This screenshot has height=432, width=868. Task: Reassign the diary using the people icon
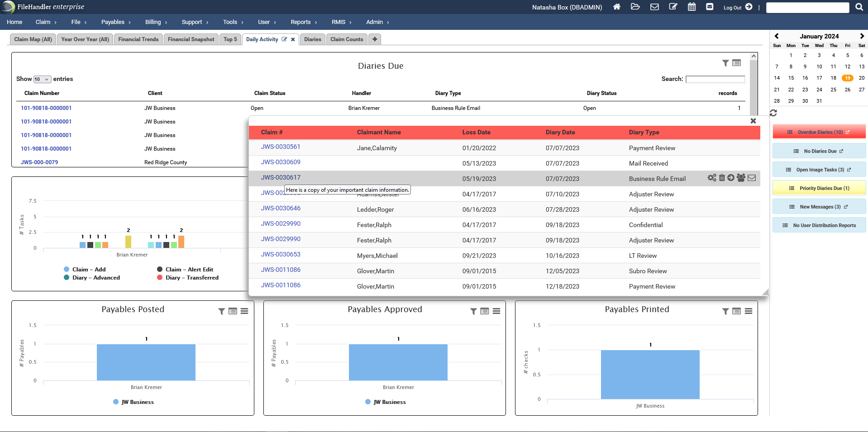click(741, 178)
